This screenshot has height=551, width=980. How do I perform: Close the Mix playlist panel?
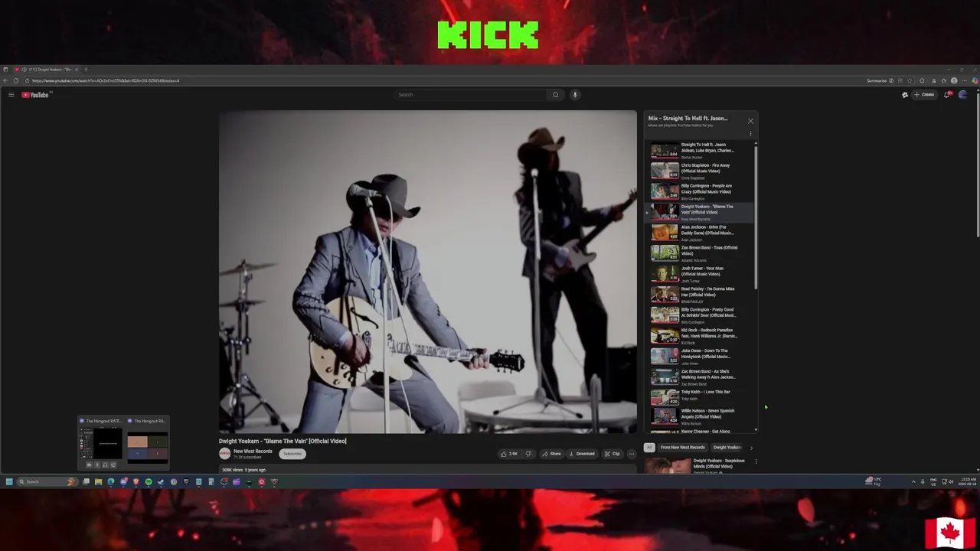[x=750, y=121]
